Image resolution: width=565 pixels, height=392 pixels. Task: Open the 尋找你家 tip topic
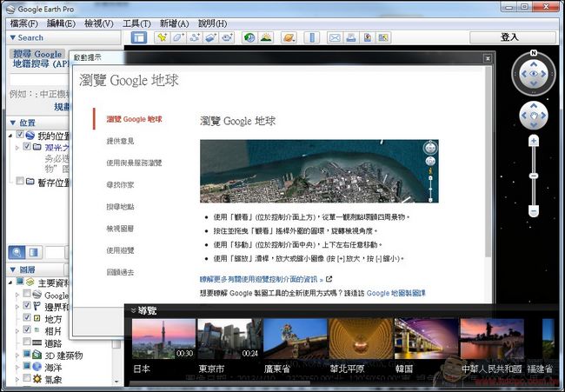click(120, 185)
